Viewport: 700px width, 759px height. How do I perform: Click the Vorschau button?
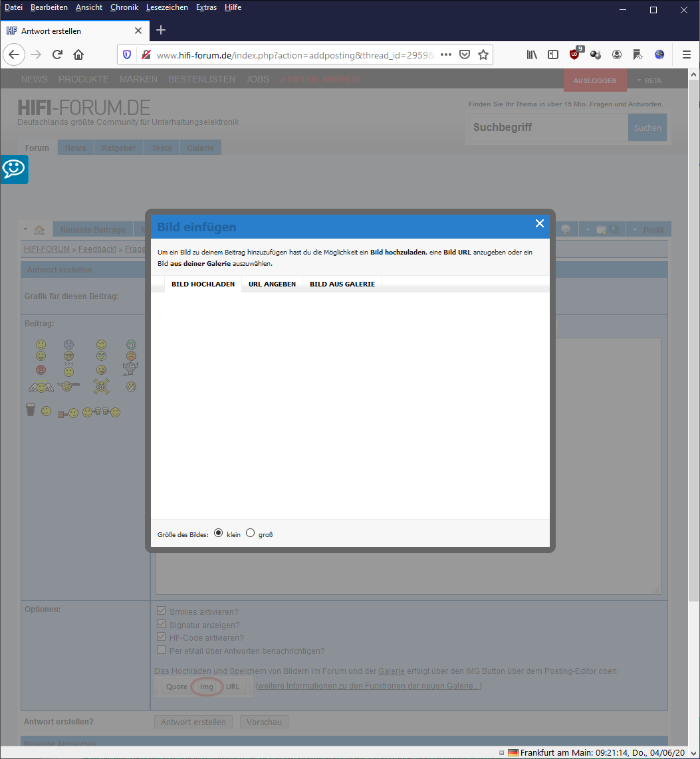(x=264, y=722)
